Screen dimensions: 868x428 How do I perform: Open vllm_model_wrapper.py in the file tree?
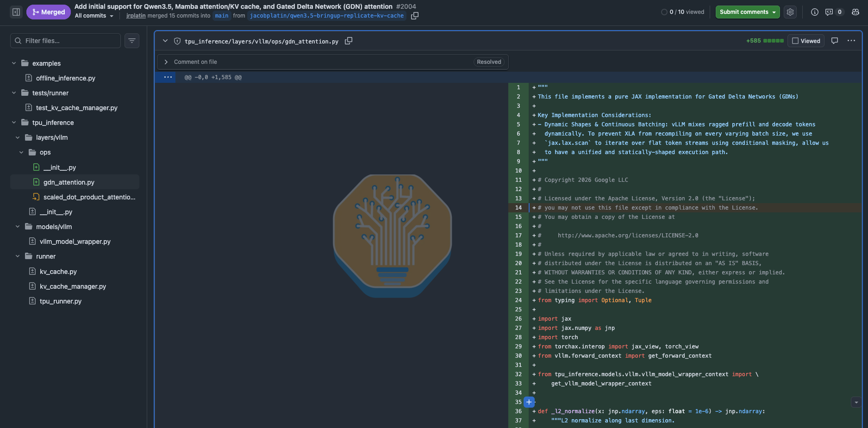(75, 241)
